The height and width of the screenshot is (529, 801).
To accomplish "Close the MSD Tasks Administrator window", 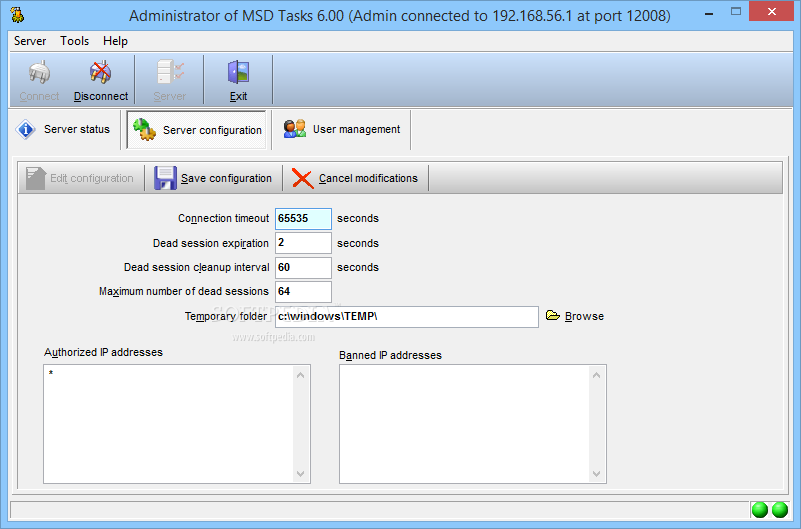I will 771,11.
